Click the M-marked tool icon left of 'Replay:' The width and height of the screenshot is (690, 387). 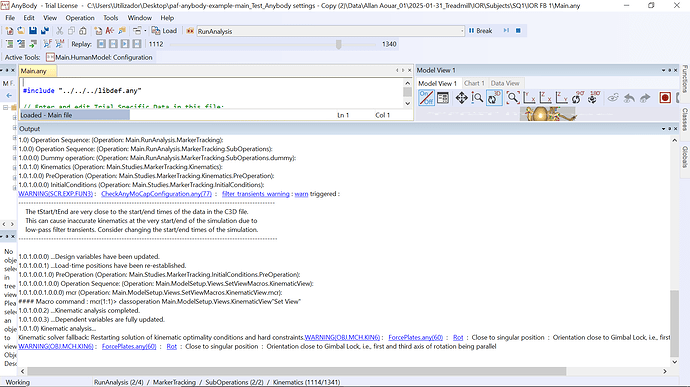59,44
